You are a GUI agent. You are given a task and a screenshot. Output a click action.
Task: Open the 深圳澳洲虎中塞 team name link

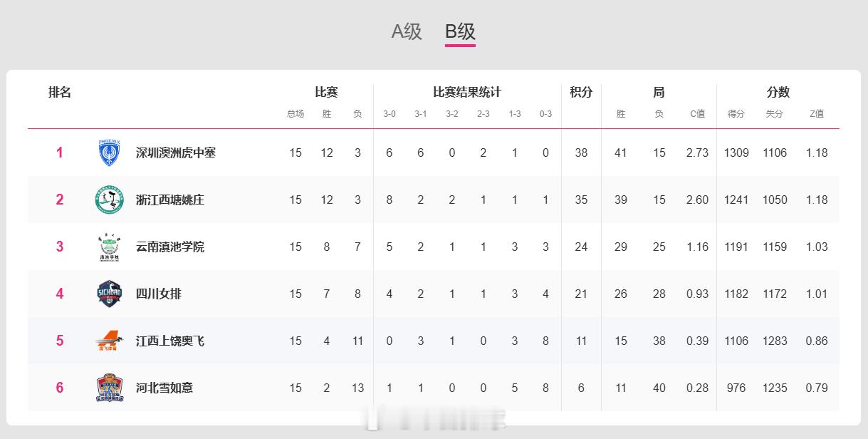pyautogui.click(x=175, y=153)
